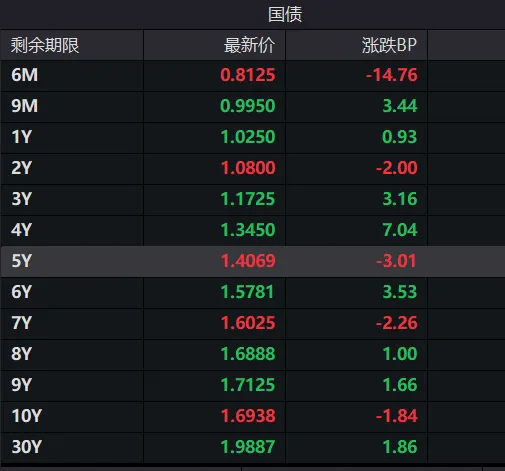This screenshot has width=505, height=471.
Task: Select the 6M maturity row
Action: click(252, 75)
